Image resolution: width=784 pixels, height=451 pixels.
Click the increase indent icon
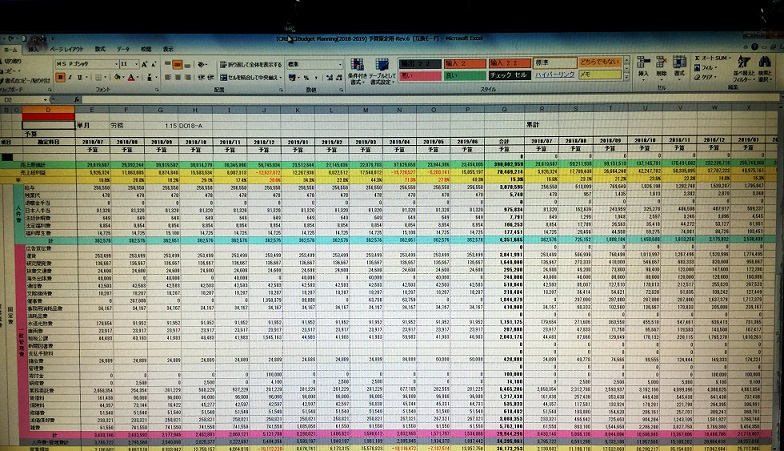pos(210,78)
